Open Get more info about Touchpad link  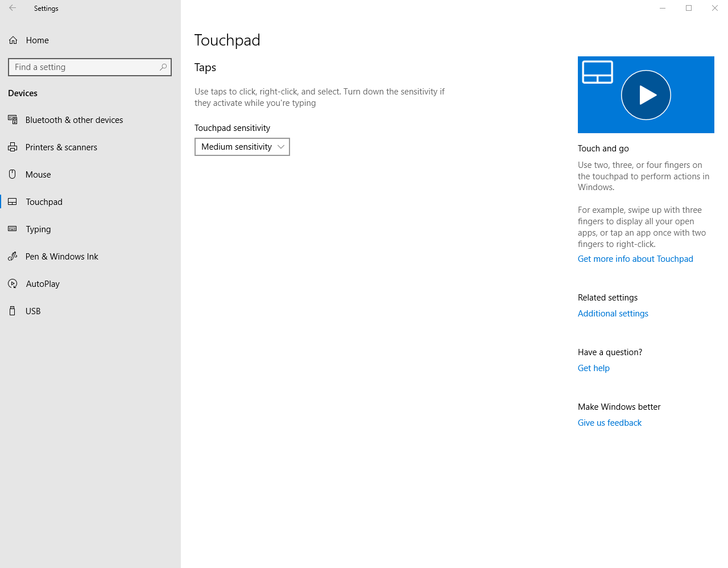coord(635,259)
